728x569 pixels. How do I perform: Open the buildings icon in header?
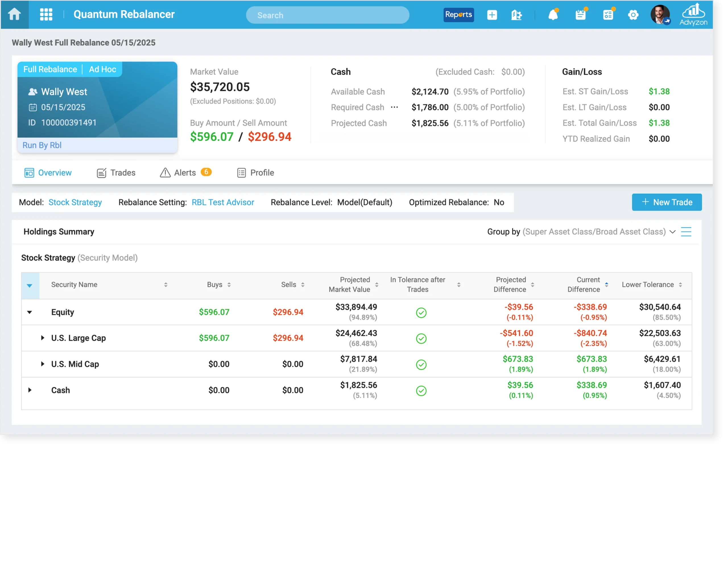coord(516,15)
